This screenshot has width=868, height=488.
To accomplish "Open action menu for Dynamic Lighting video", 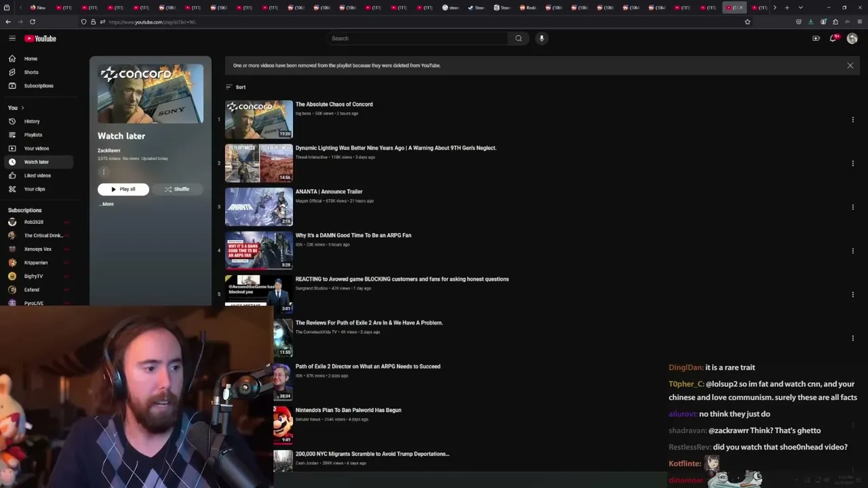I will (x=853, y=163).
